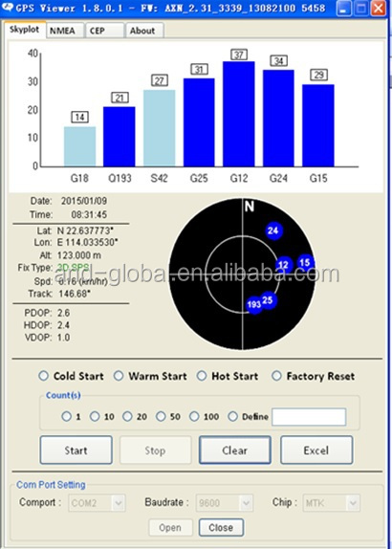Image resolution: width=392 pixels, height=549 pixels.
Task: Select the Hot Start radio option
Action: 202,376
